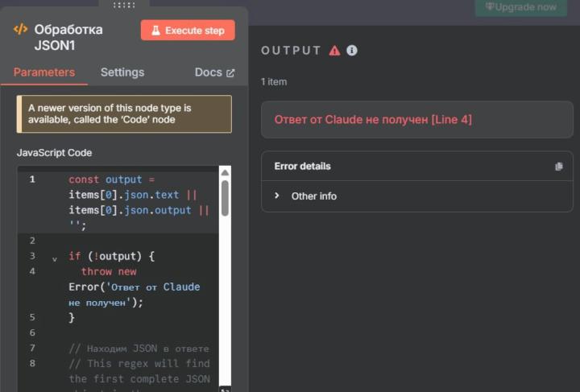Click the info icon beside OUTPUT
The height and width of the screenshot is (392, 580).
pos(352,51)
